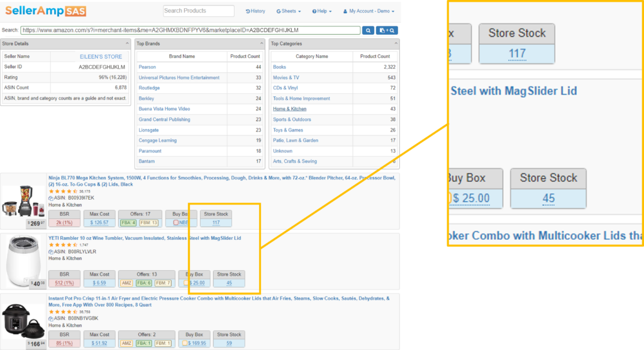
Task: Click BSR value 85 (1%)
Action: point(65,344)
